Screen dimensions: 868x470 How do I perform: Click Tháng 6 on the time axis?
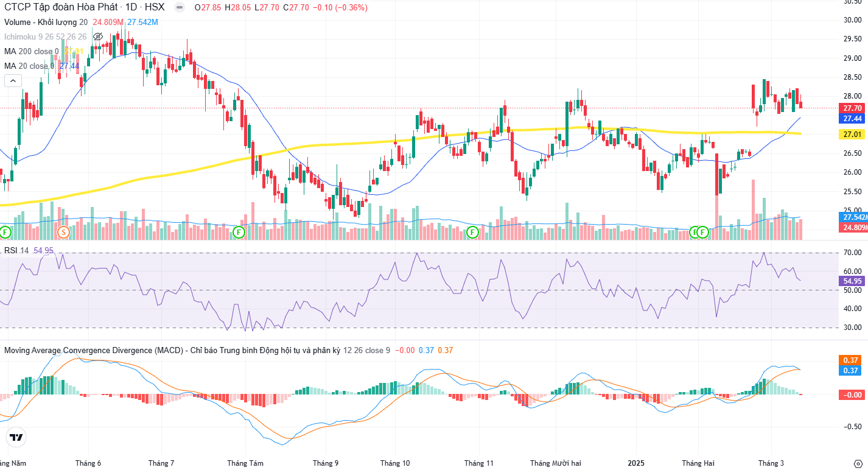[x=88, y=463]
